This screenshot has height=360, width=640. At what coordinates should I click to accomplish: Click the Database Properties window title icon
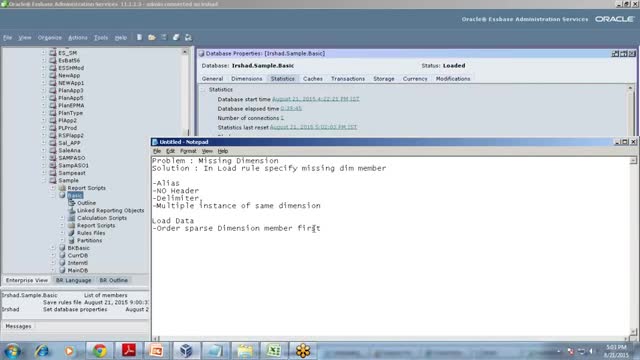[x=201, y=53]
